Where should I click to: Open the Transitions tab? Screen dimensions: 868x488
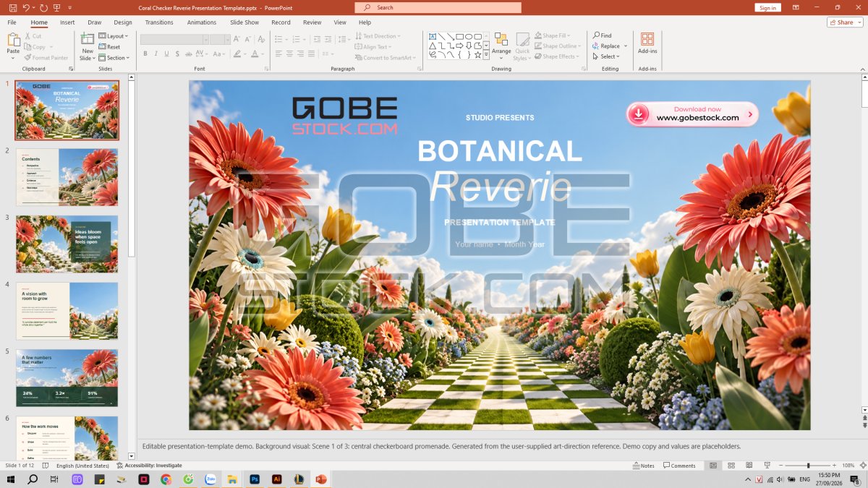(x=159, y=22)
